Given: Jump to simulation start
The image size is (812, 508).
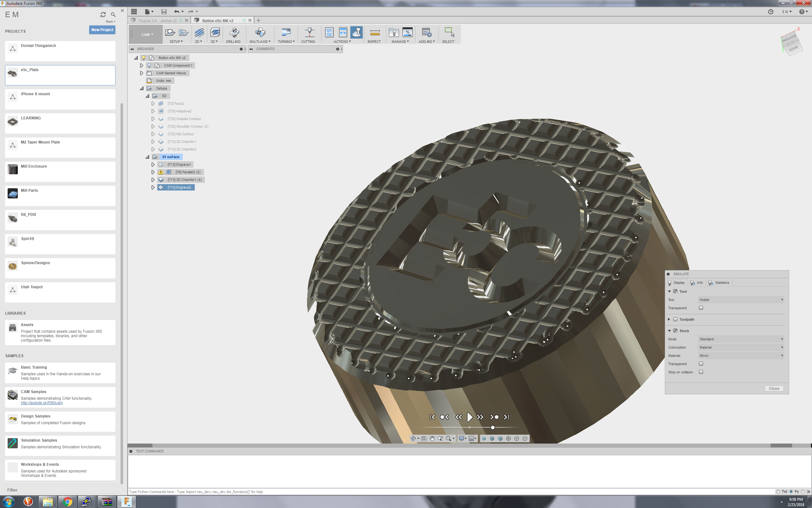Looking at the screenshot, I should click(x=432, y=417).
